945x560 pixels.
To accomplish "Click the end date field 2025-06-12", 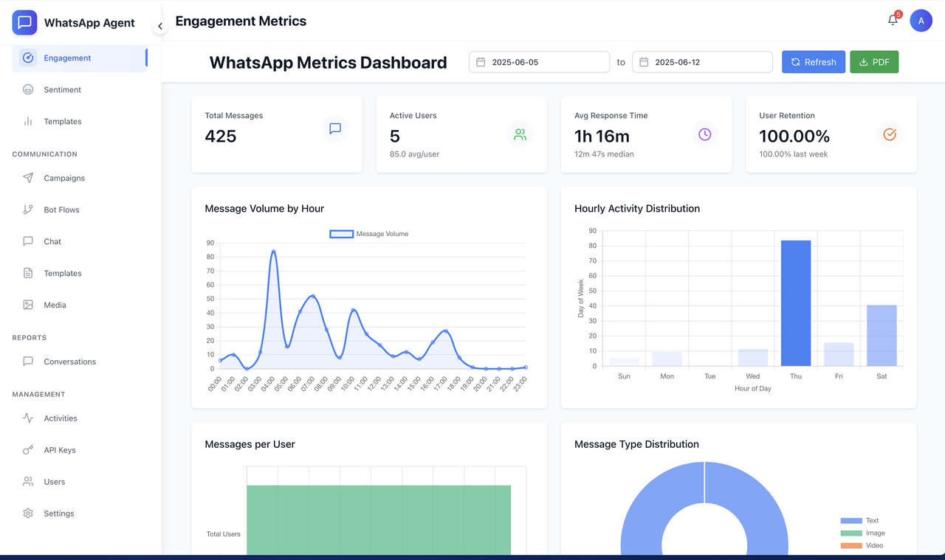I will tap(702, 62).
